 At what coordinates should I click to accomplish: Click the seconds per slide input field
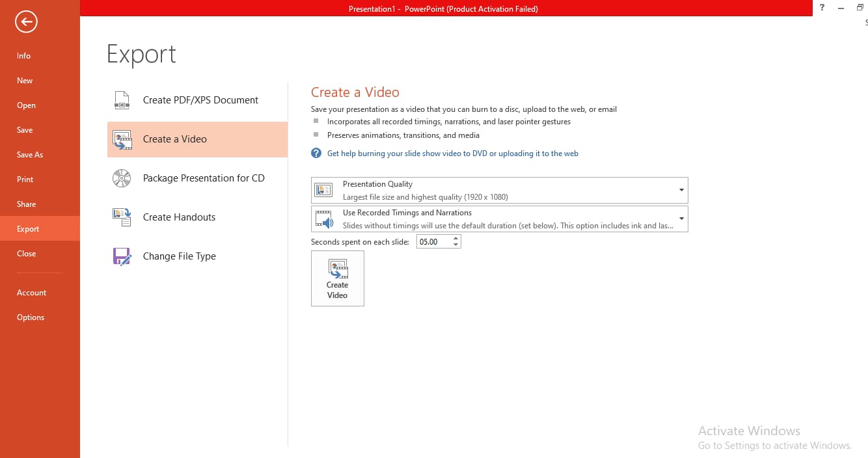pos(433,242)
